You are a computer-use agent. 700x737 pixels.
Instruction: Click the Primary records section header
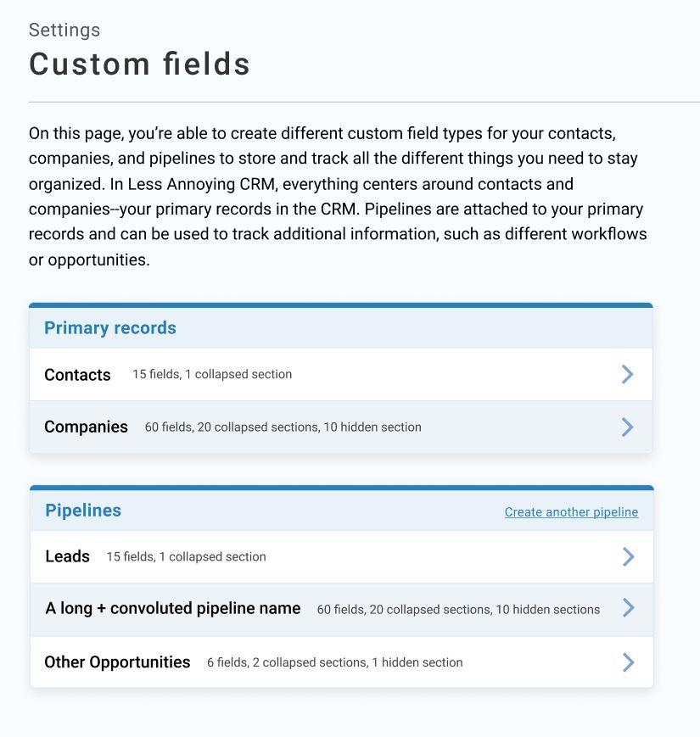110,328
